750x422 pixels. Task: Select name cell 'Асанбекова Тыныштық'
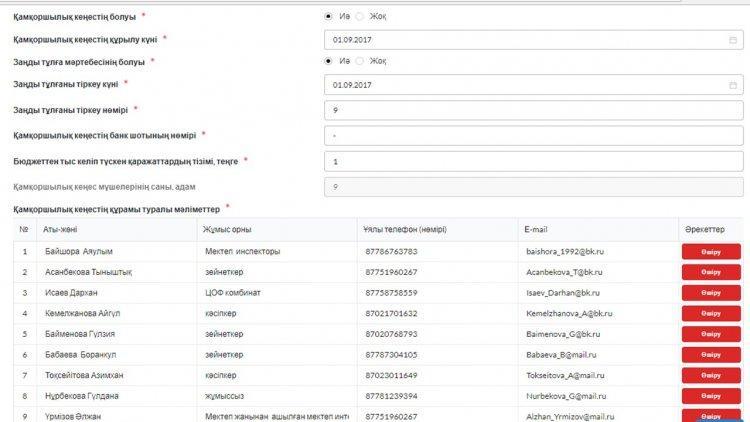click(x=116, y=272)
